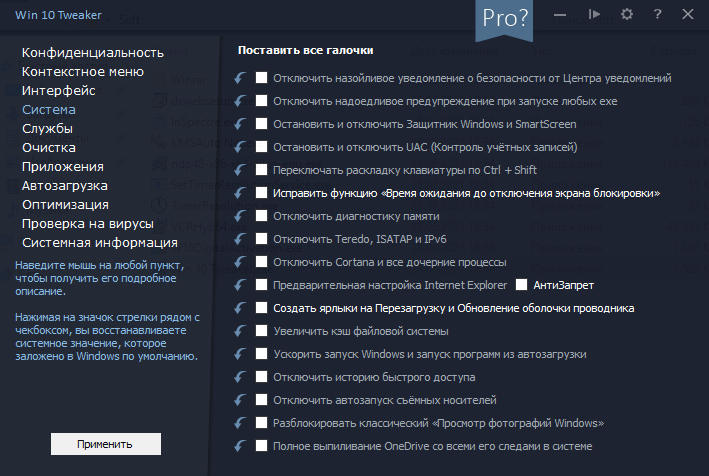Check the АнтиЗапрет checkbox

click(521, 284)
